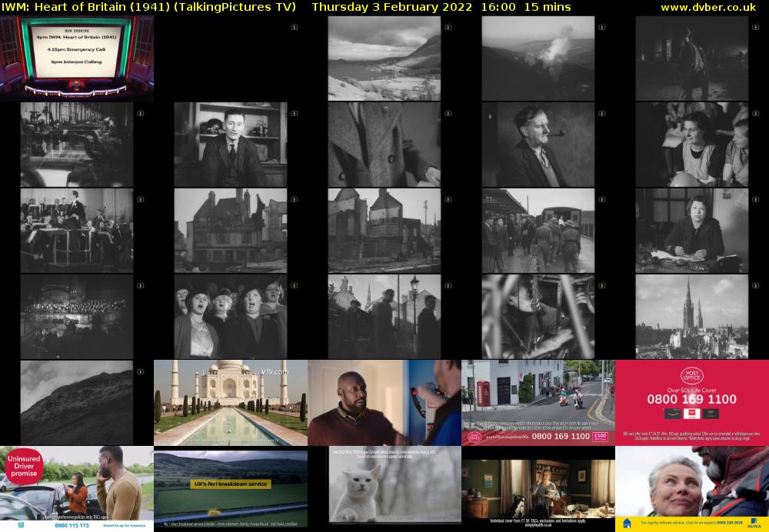
Task: Click small icon beside orchestra conductor frame
Action: point(140,200)
